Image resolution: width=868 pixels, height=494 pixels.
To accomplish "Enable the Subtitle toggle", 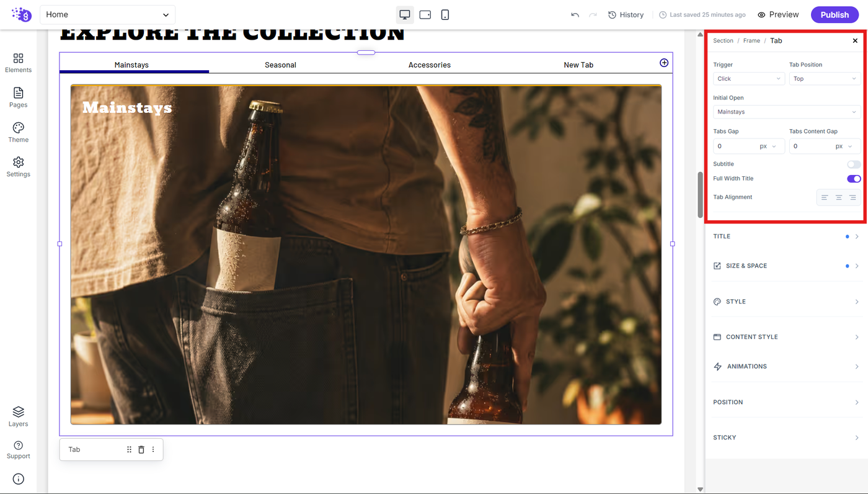I will pos(854,164).
